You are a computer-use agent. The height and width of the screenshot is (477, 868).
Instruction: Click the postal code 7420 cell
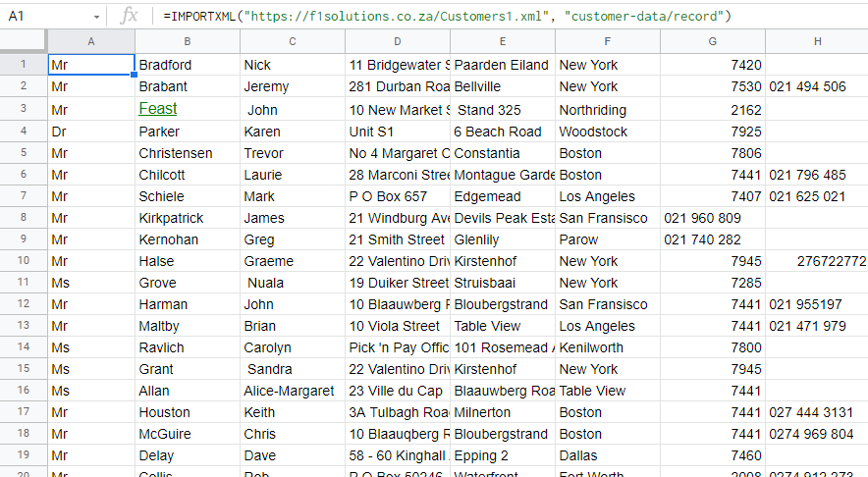pos(712,65)
